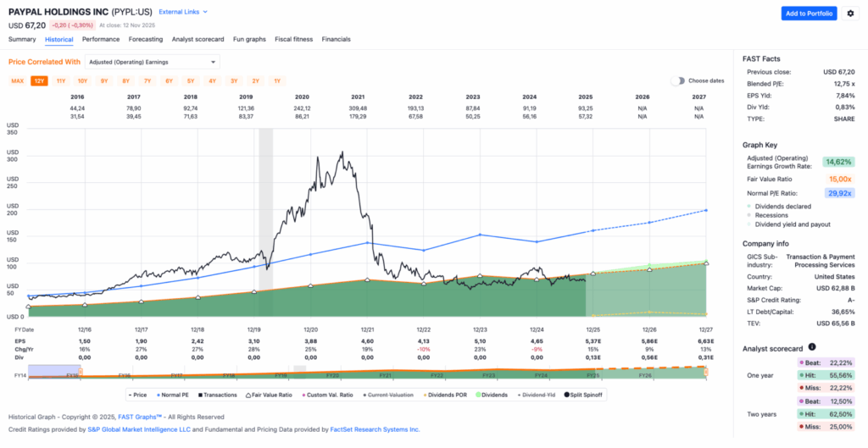Click the 14,62% earnings growth rate badge
Viewport: 868px width, 448px height.
[837, 162]
